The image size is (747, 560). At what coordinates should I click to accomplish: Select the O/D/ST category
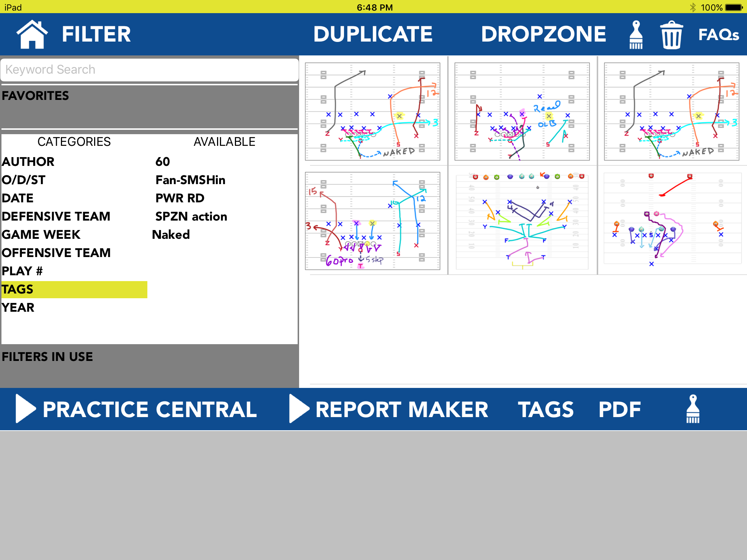[24, 180]
